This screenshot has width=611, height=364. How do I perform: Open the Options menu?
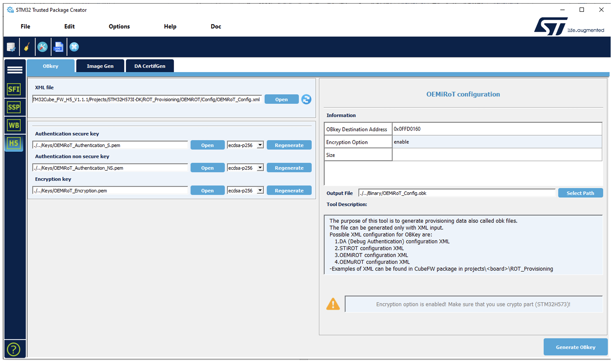(119, 26)
